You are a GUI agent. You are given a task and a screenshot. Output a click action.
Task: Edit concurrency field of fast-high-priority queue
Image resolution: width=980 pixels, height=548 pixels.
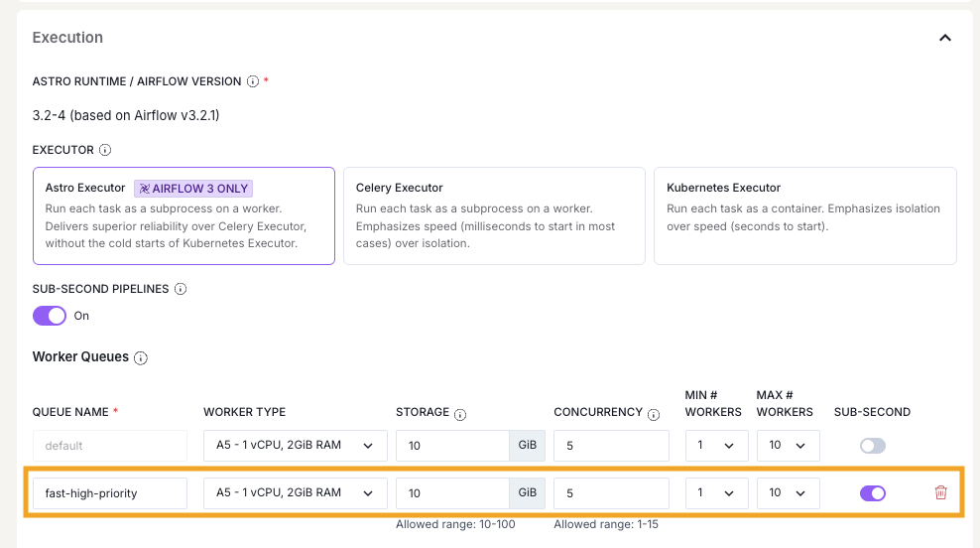[x=611, y=493]
